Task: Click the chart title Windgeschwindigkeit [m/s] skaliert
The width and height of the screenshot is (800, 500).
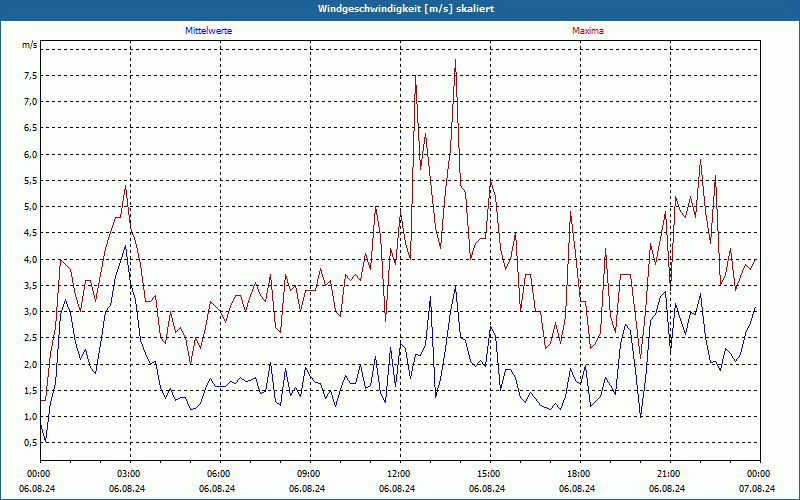Action: [x=406, y=9]
